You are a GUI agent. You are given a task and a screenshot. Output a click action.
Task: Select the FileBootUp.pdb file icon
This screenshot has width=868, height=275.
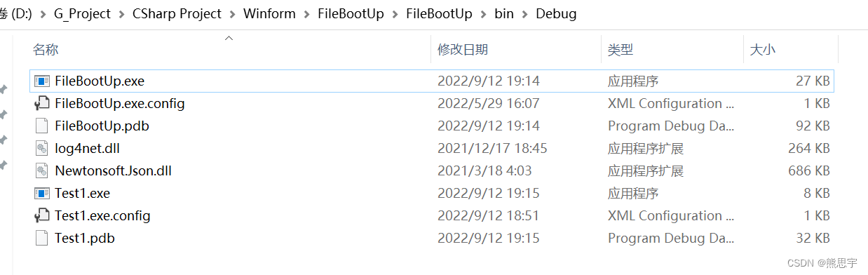[x=42, y=126]
